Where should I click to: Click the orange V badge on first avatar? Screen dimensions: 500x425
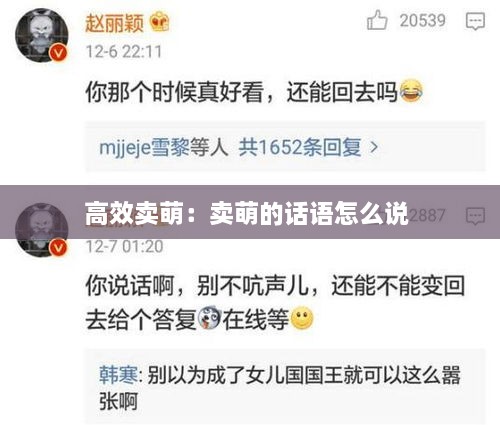click(x=59, y=53)
